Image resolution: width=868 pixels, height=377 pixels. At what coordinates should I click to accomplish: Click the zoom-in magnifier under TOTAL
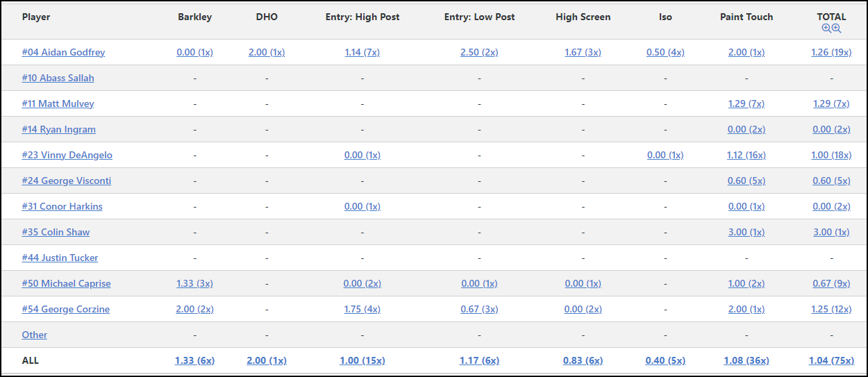coord(826,28)
